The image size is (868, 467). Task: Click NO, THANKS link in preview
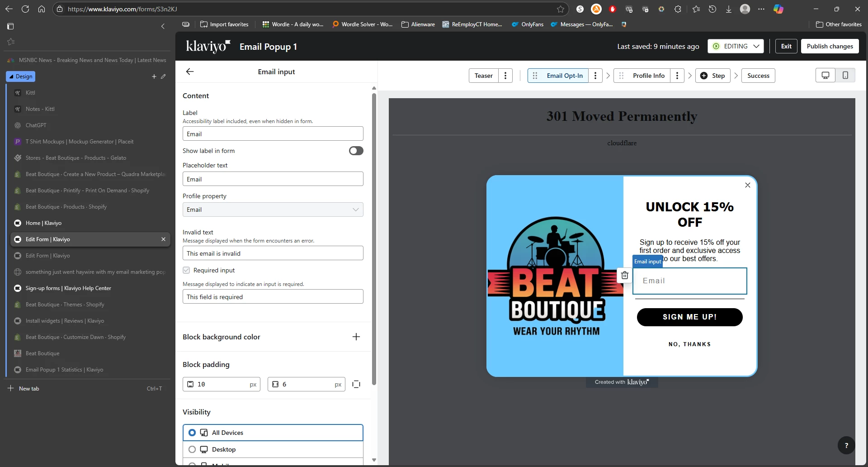pyautogui.click(x=689, y=344)
